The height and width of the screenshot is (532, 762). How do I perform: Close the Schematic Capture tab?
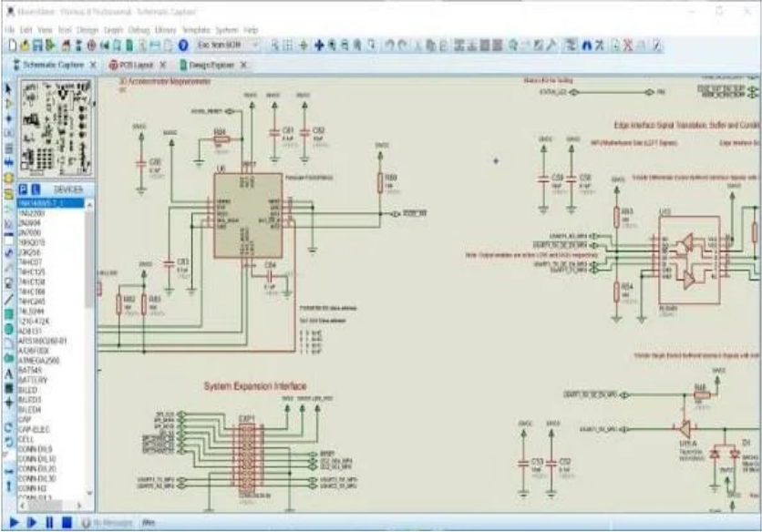[x=93, y=65]
